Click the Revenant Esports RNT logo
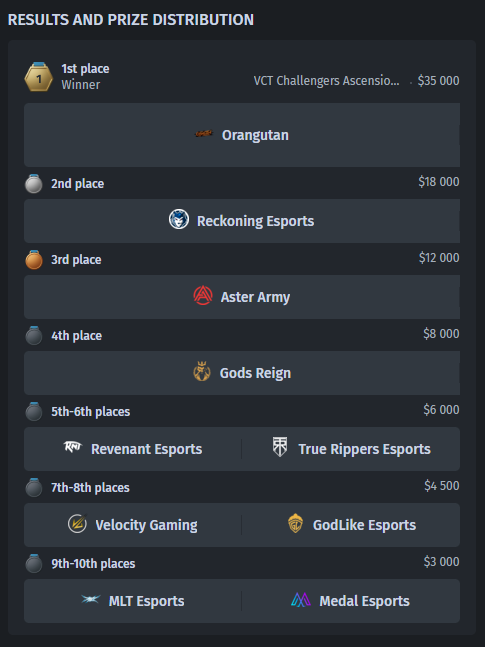The image size is (485, 647). pyautogui.click(x=73, y=446)
